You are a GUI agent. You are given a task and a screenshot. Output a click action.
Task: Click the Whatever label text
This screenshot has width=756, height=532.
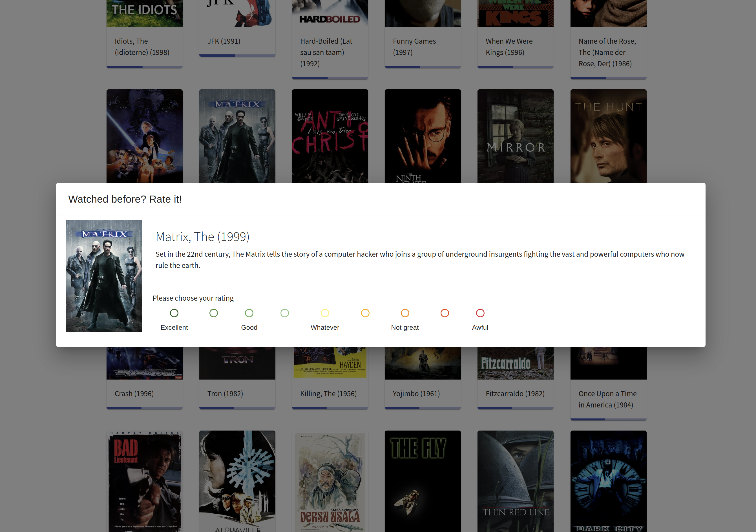click(325, 327)
